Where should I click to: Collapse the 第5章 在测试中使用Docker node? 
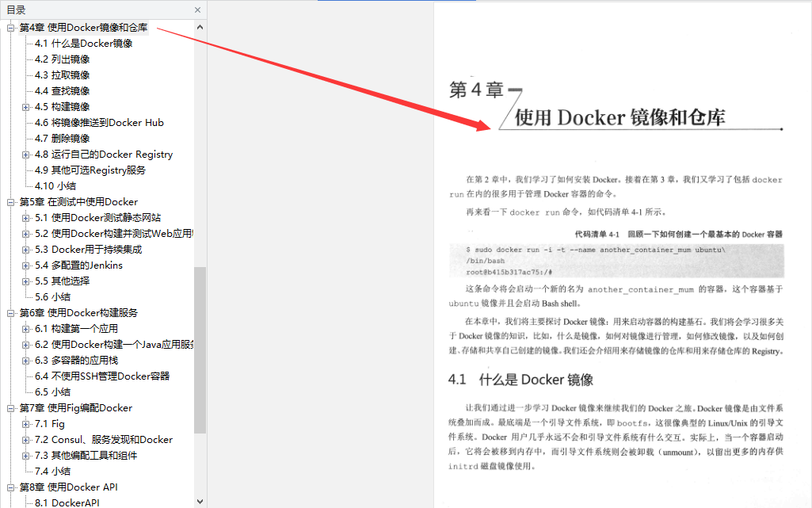(10, 202)
